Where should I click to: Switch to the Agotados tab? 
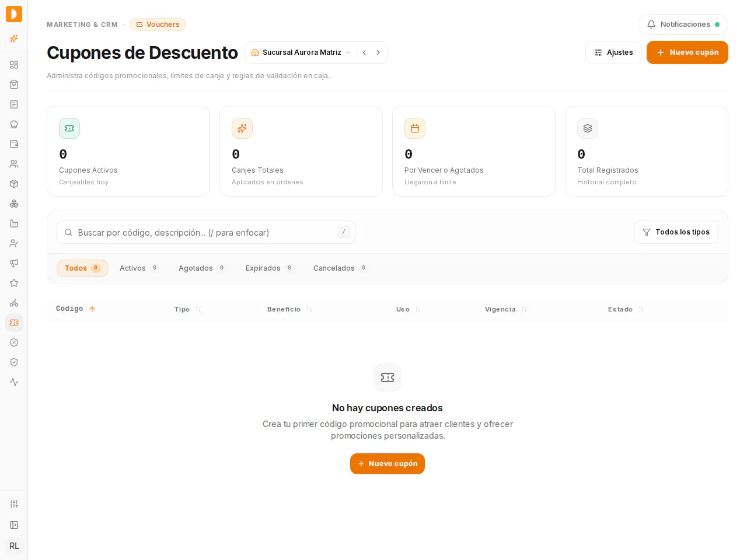tap(202, 268)
